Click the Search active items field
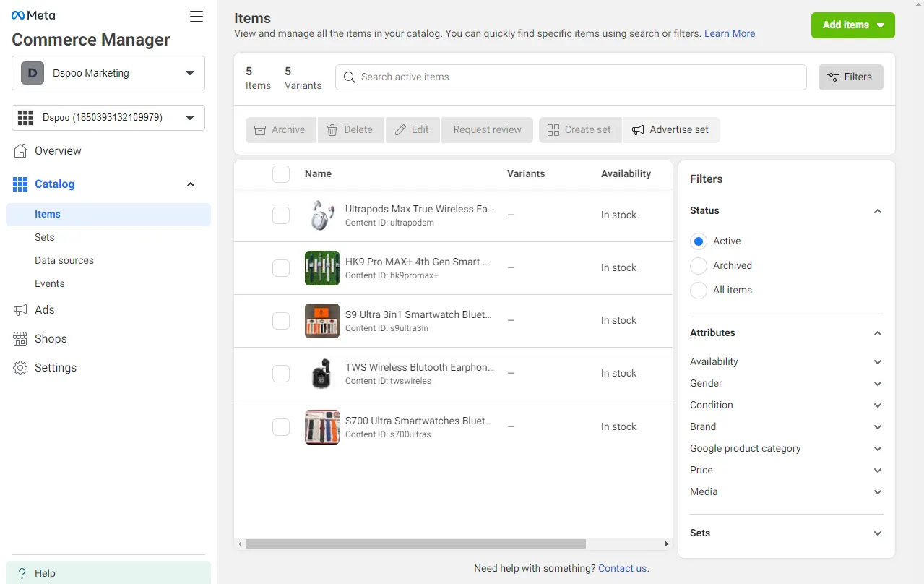Viewport: 924px width, 584px height. coord(571,77)
